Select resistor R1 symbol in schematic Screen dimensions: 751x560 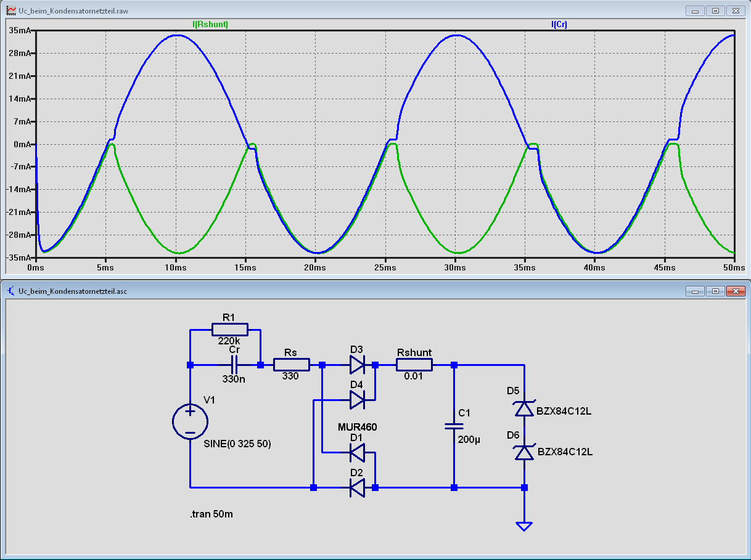pos(230,330)
